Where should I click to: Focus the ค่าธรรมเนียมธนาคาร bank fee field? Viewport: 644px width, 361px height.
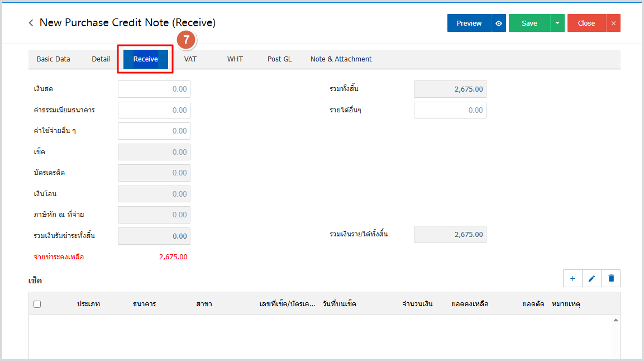154,110
